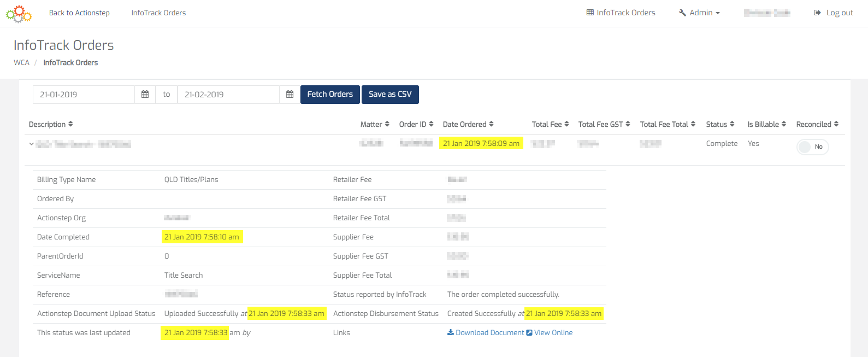Screen dimensions: 868x357
Task: Sort by Matter column arrows
Action: click(387, 124)
